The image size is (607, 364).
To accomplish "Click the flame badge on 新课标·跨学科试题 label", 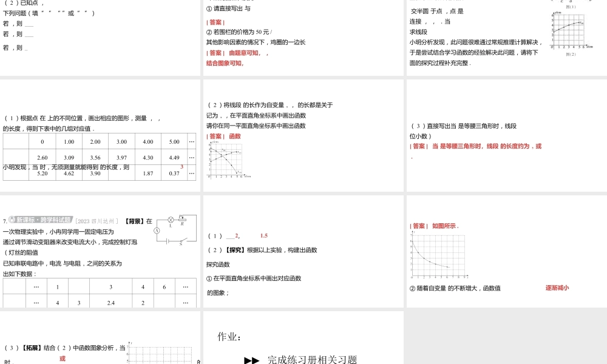I will (x=12, y=219).
